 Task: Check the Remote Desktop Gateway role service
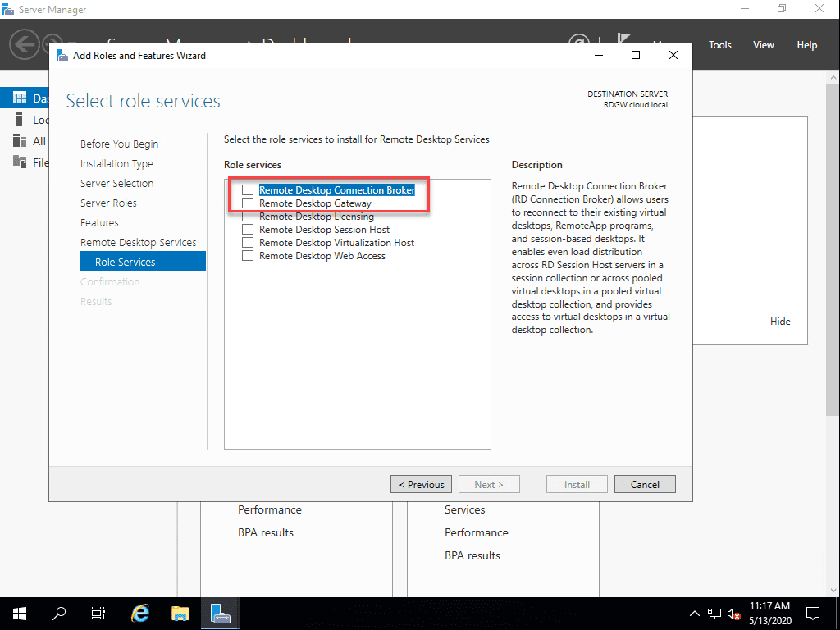[248, 203]
